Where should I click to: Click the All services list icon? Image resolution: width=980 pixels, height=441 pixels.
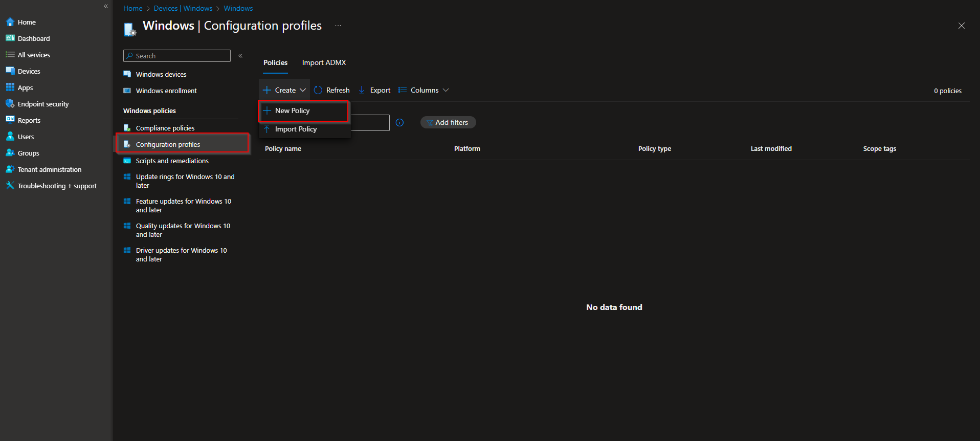point(10,55)
